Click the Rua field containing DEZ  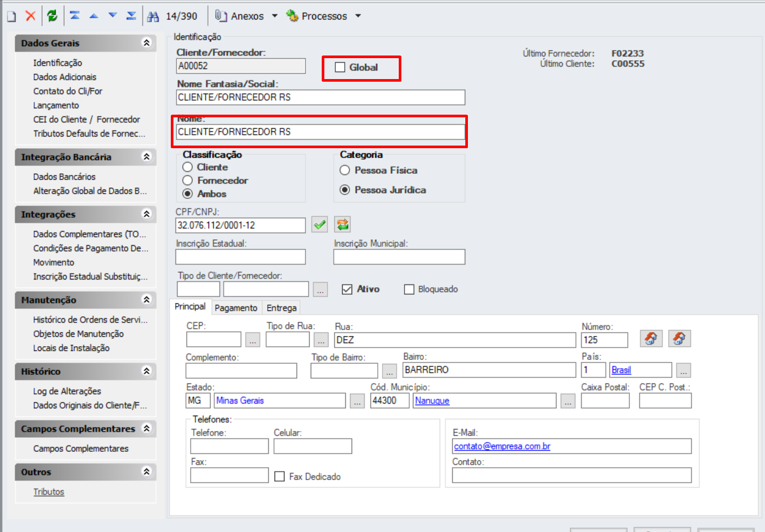455,340
